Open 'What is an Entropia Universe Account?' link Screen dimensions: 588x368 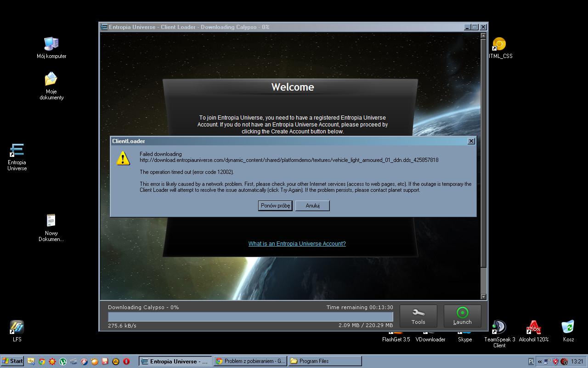point(297,244)
